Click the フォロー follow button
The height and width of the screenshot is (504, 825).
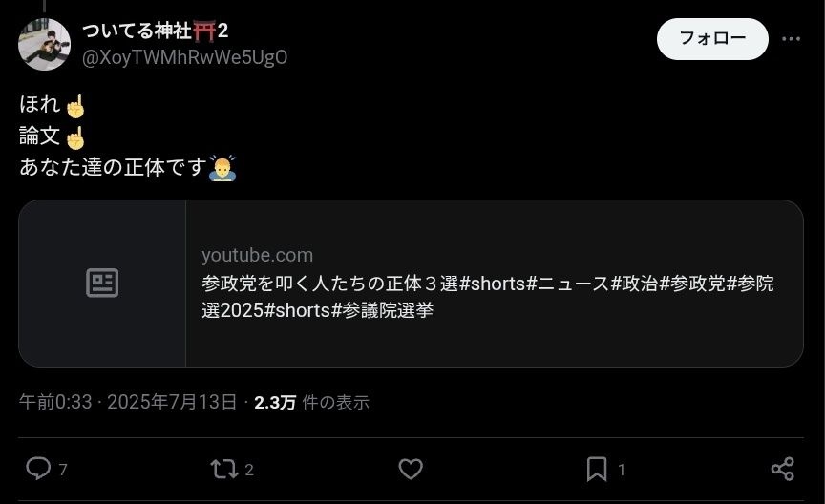click(712, 39)
